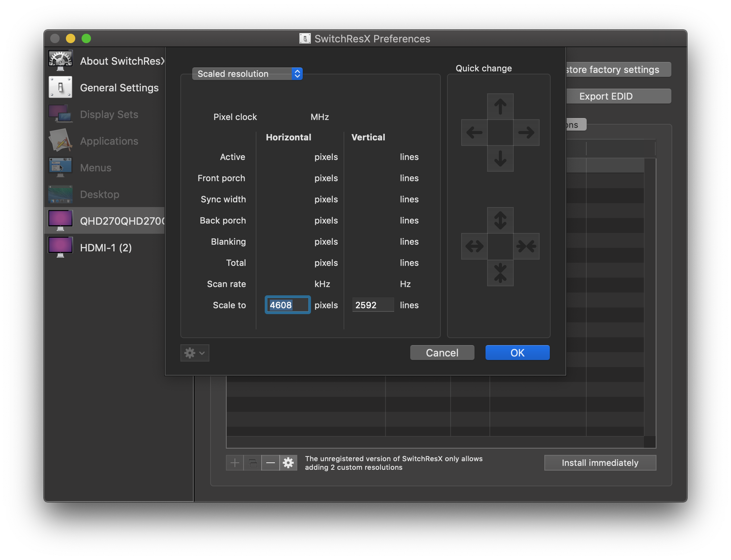This screenshot has width=731, height=560.
Task: Click the Scale to horizontal pixels field
Action: click(288, 305)
